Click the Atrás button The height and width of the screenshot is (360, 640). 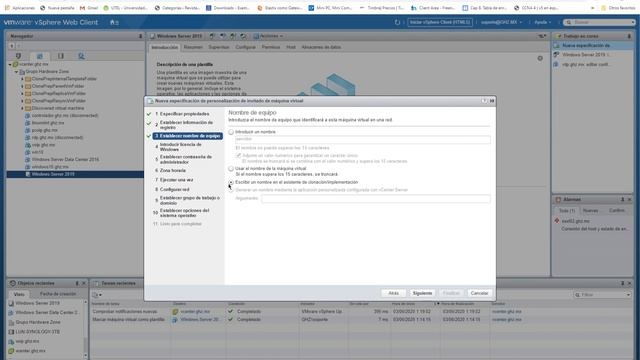pyautogui.click(x=393, y=293)
